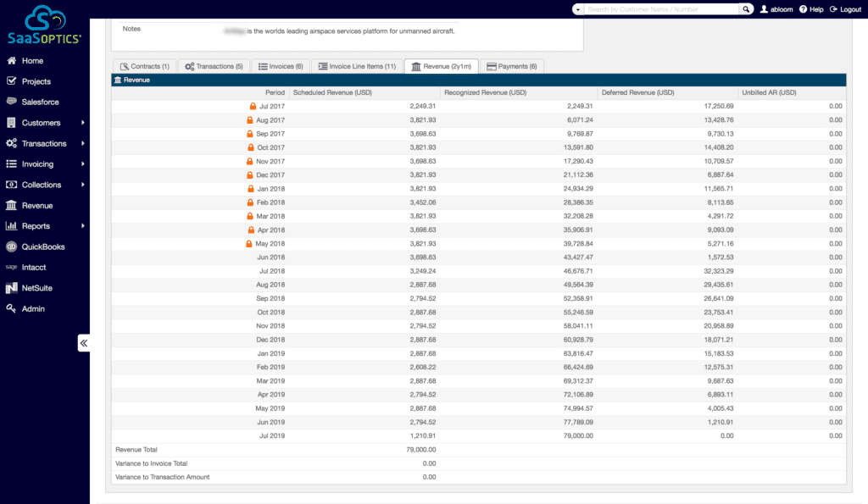Switch to Invoice Line Items (11) tab
Image resolution: width=868 pixels, height=504 pixels.
(x=357, y=66)
